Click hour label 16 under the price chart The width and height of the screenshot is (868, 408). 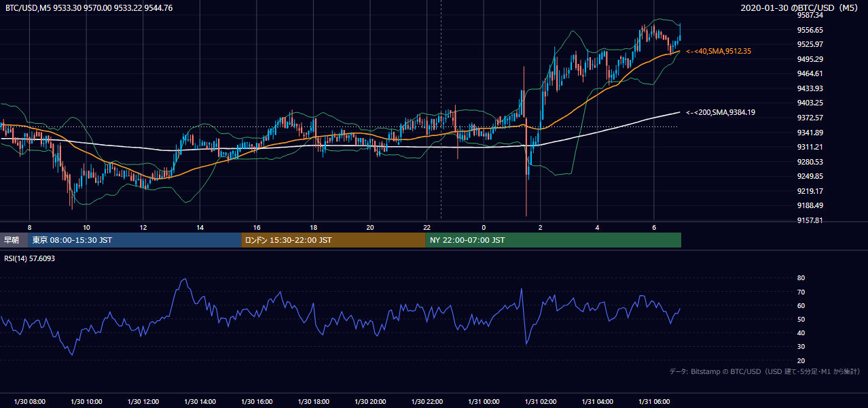click(x=256, y=227)
